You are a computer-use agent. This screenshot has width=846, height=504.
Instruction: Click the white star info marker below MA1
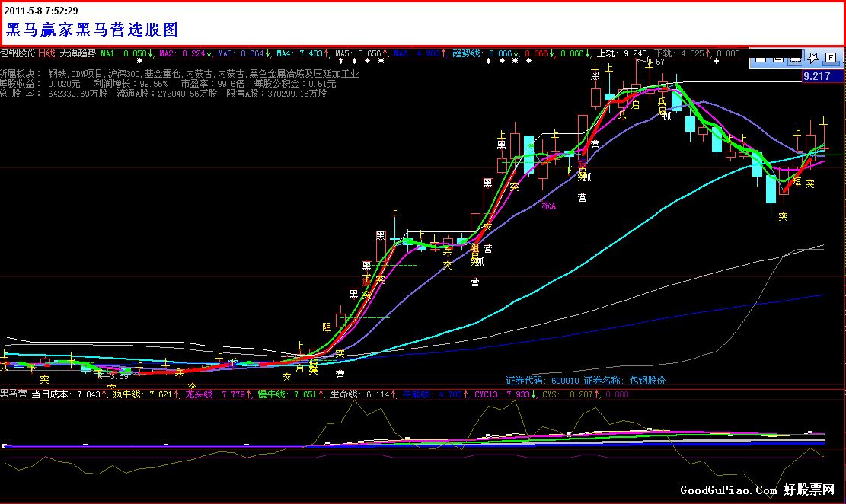(139, 61)
